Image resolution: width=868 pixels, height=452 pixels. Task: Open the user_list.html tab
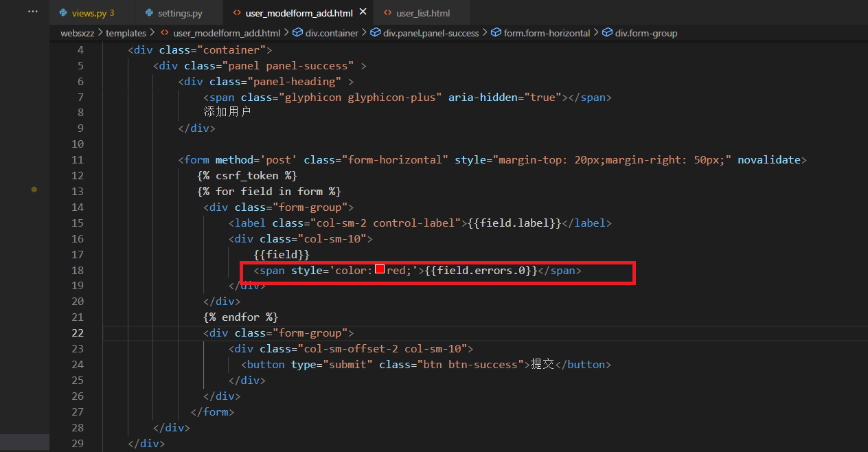[x=422, y=13]
